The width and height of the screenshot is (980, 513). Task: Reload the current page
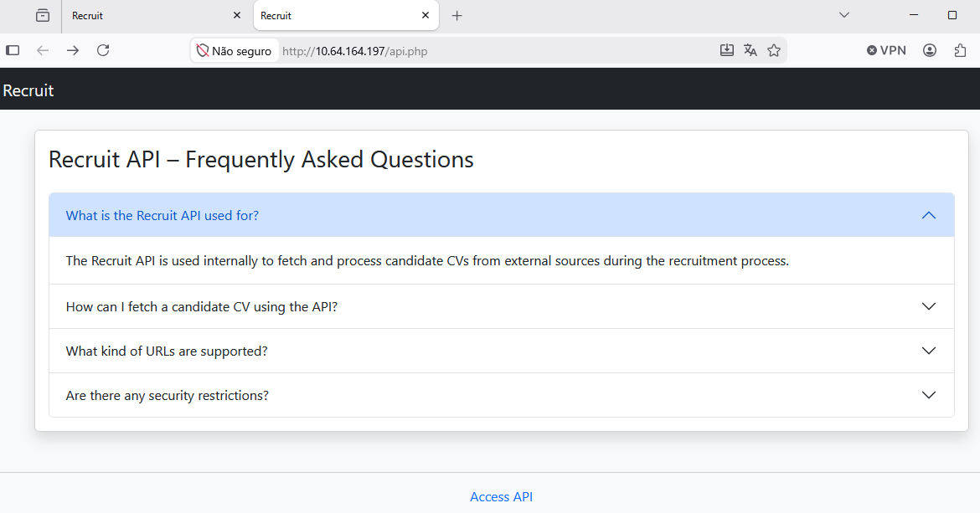tap(103, 50)
